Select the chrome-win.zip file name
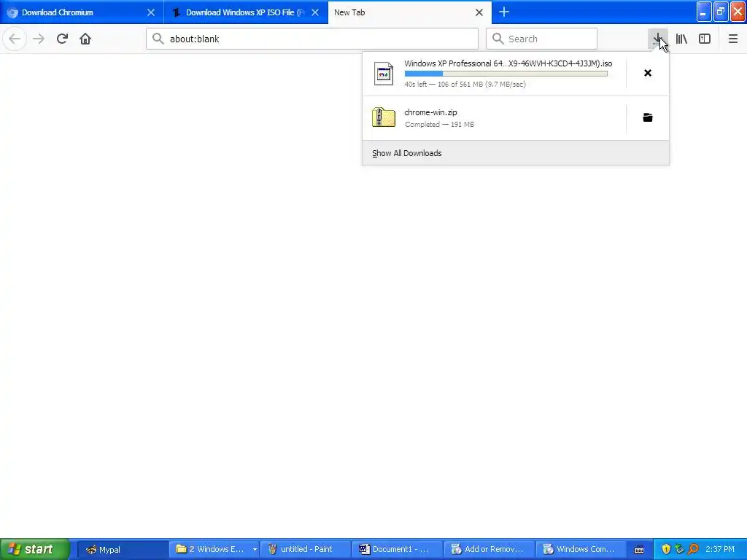The width and height of the screenshot is (747, 560). [430, 112]
